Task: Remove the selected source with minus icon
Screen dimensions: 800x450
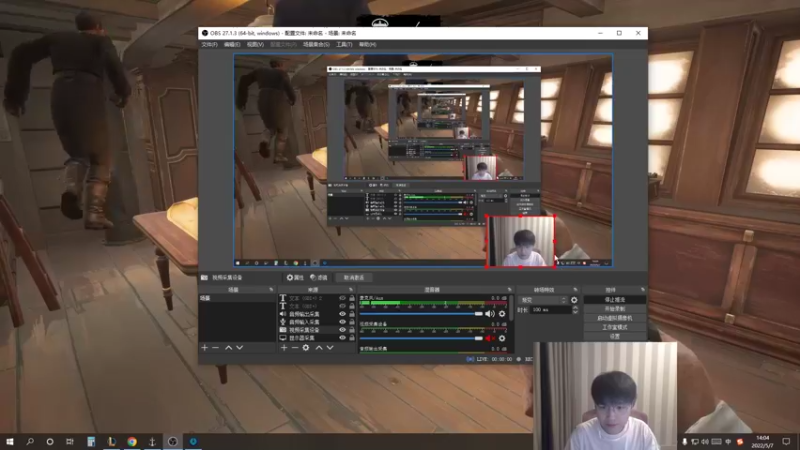Action: [295, 347]
